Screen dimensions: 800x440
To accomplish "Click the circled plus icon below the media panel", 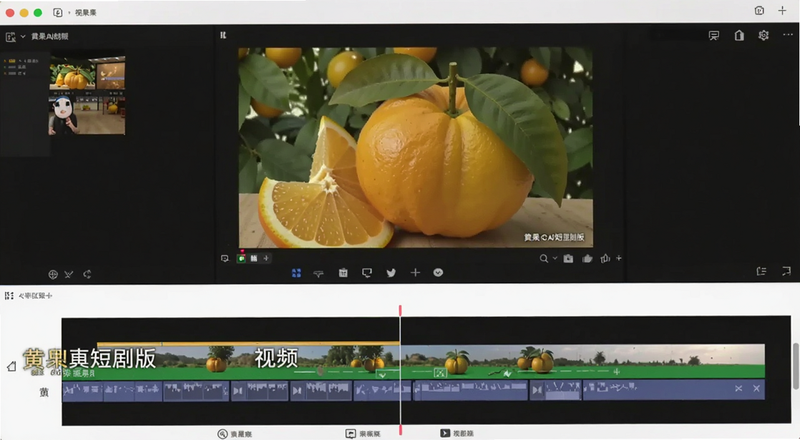I will 53,275.
